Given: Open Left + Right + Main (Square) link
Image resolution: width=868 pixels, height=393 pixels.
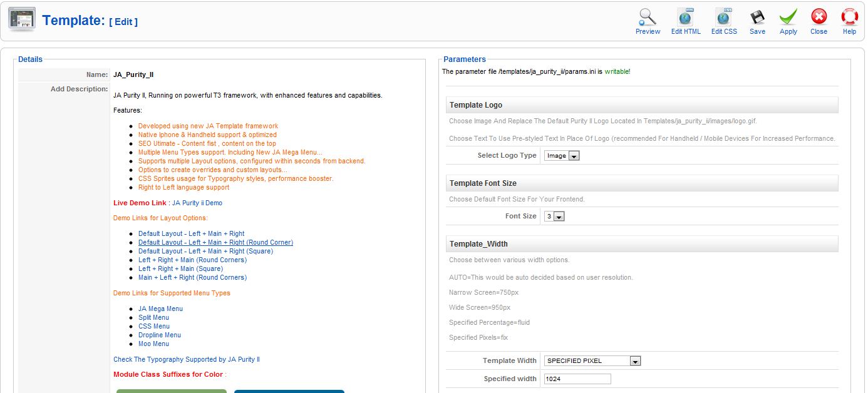Looking at the screenshot, I should click(180, 269).
